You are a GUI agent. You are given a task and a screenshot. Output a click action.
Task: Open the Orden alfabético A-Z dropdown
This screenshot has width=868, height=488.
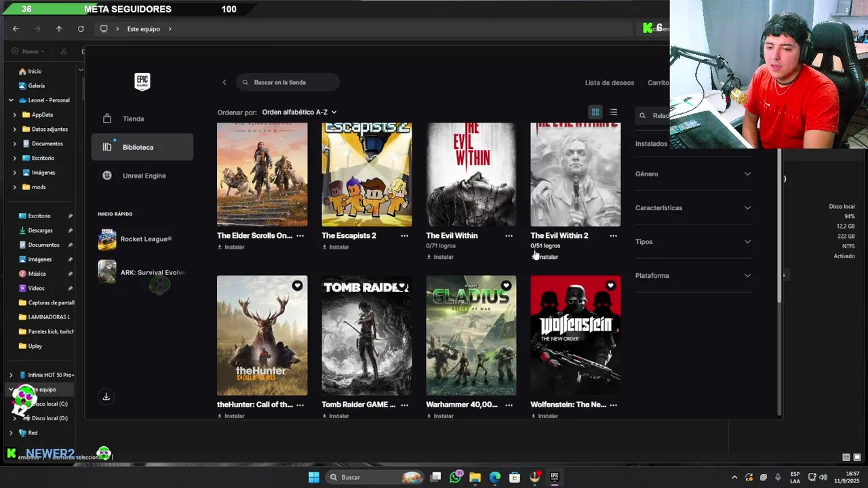[x=299, y=112]
